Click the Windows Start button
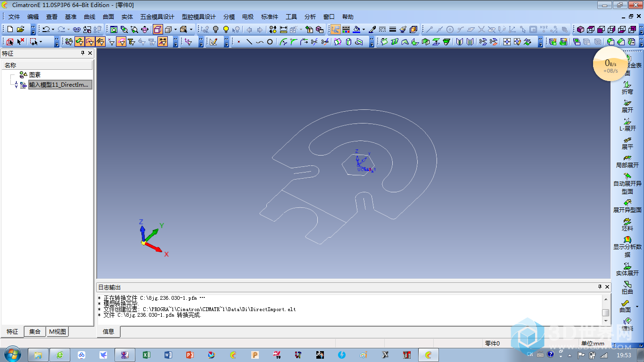644x362 pixels. click(x=12, y=354)
